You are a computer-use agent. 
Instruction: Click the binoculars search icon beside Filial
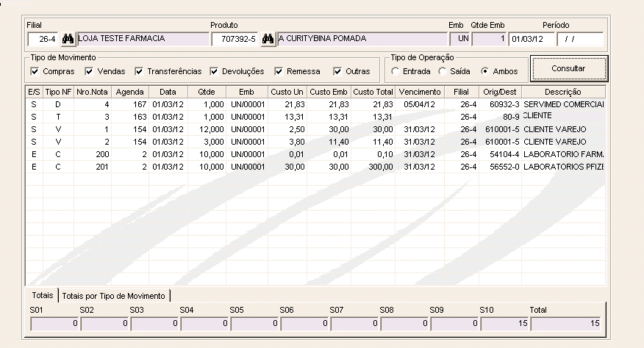click(x=68, y=39)
